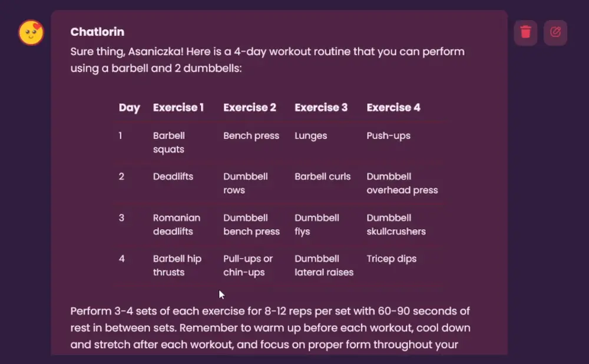Click the edit message pencil icon
The width and height of the screenshot is (589, 364).
[555, 32]
